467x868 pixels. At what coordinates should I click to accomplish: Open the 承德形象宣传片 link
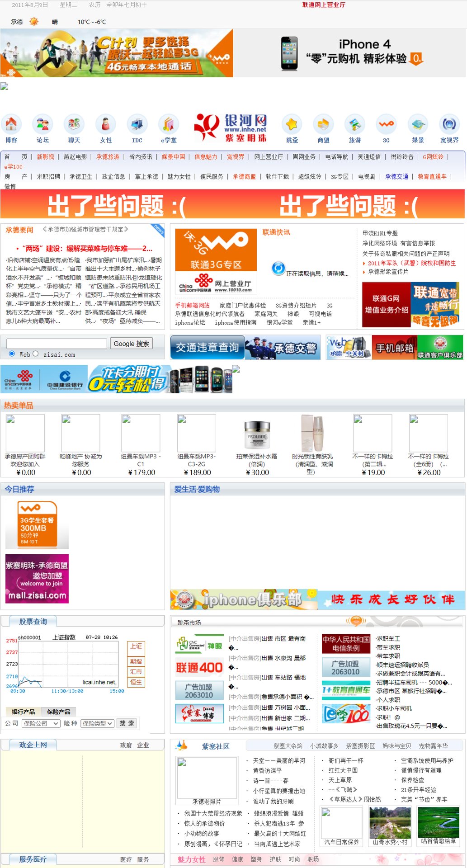388,272
